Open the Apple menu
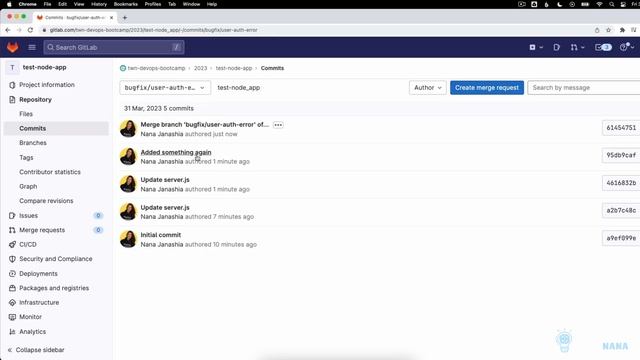The image size is (640, 360). click(x=9, y=4)
